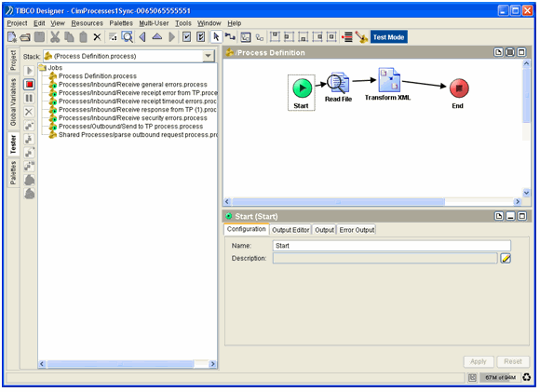Screen dimensions: 540x392
Task: Open the Project menu
Action: point(17,23)
